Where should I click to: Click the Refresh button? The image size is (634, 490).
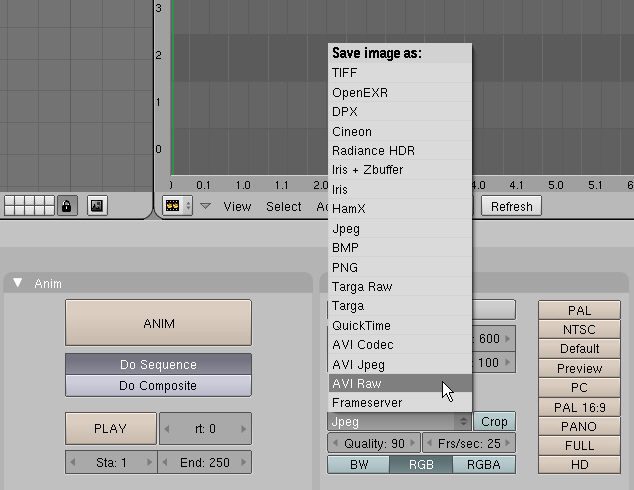(x=511, y=207)
